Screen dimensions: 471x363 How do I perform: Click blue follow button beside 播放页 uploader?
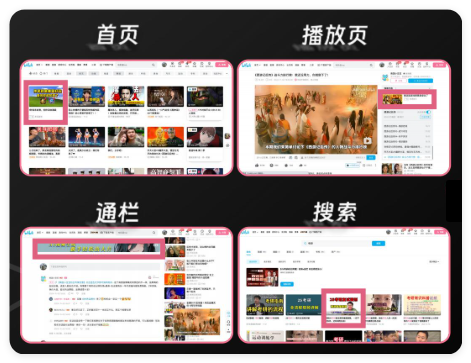coord(421,81)
